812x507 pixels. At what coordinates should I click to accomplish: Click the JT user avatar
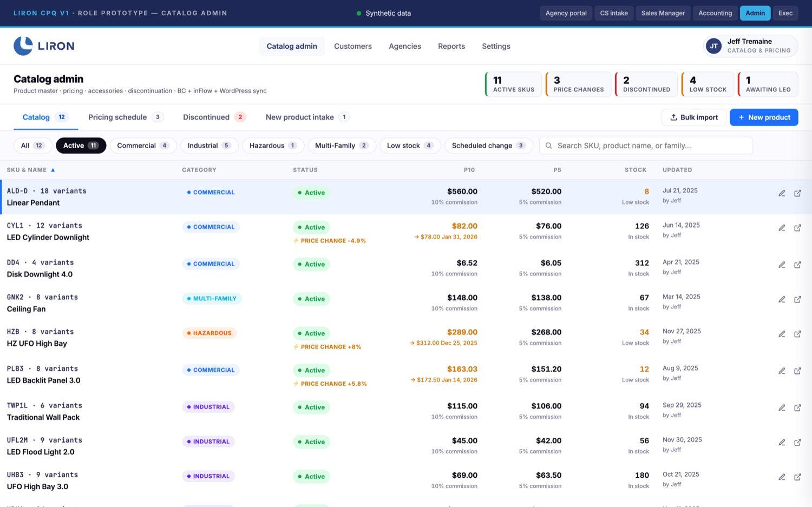coord(713,46)
